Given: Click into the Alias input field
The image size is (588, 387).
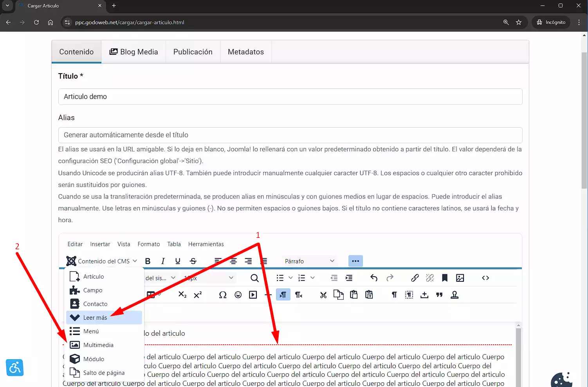Looking at the screenshot, I should pos(290,135).
